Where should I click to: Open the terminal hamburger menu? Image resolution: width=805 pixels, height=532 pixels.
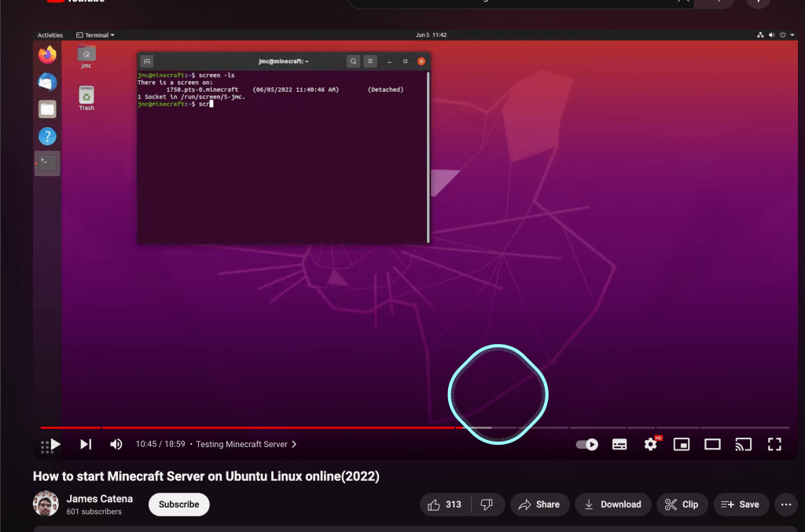pyautogui.click(x=370, y=61)
